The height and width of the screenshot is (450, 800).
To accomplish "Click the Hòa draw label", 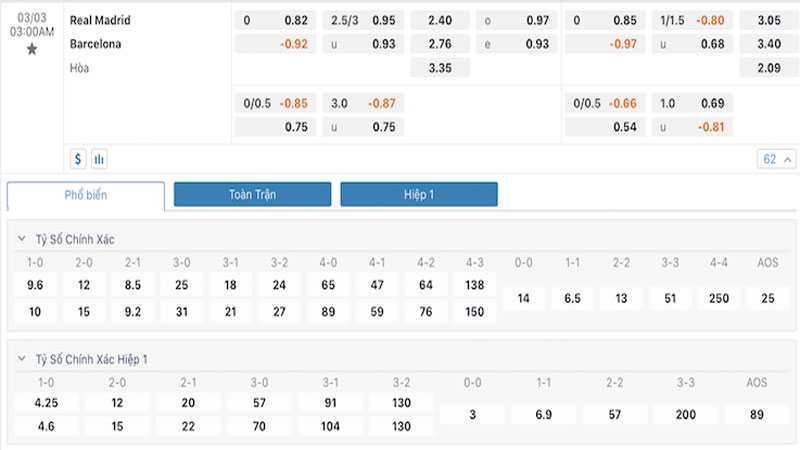I will 79,68.
